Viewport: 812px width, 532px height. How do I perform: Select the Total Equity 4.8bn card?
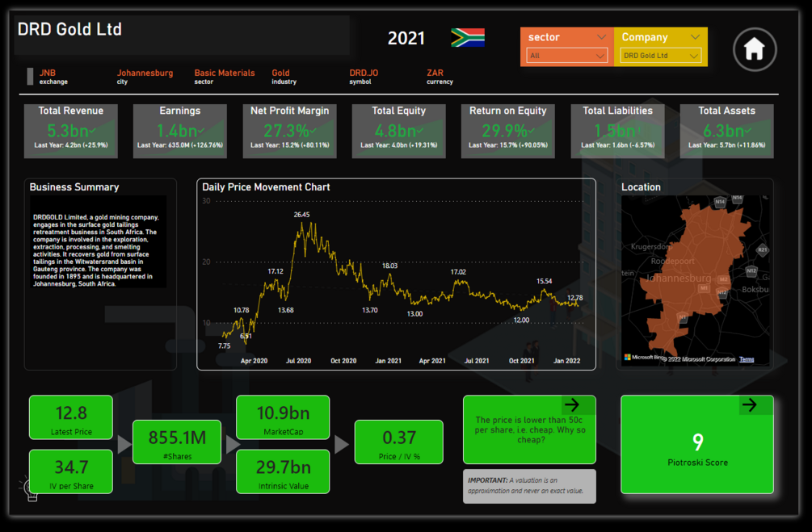399,131
